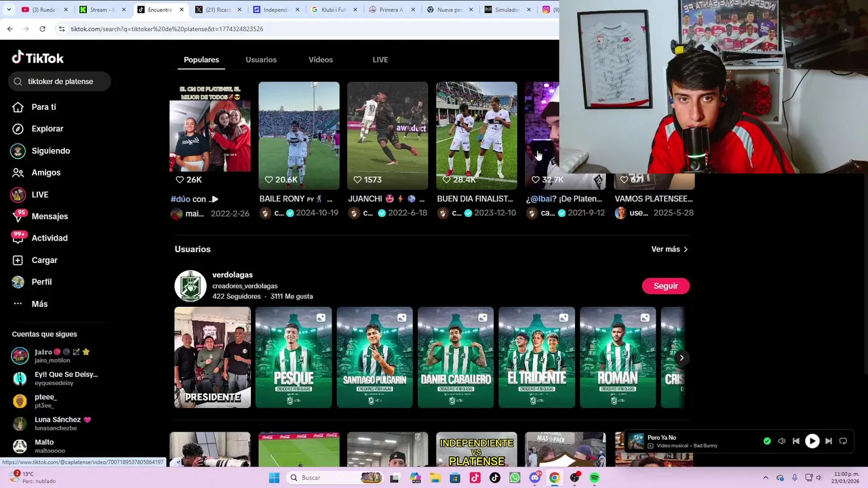Open DANIEL CABALLERO video card
Image resolution: width=868 pixels, height=488 pixels.
point(456,357)
